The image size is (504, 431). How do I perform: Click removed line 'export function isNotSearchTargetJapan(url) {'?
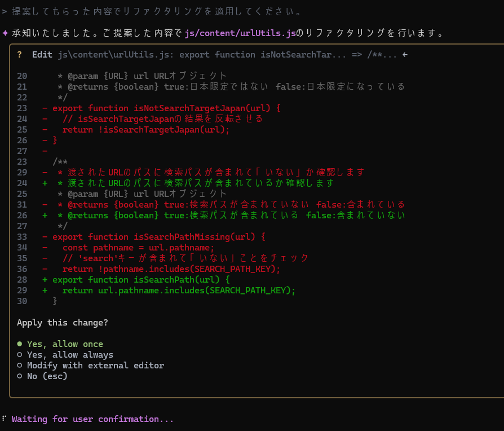pyautogui.click(x=166, y=108)
